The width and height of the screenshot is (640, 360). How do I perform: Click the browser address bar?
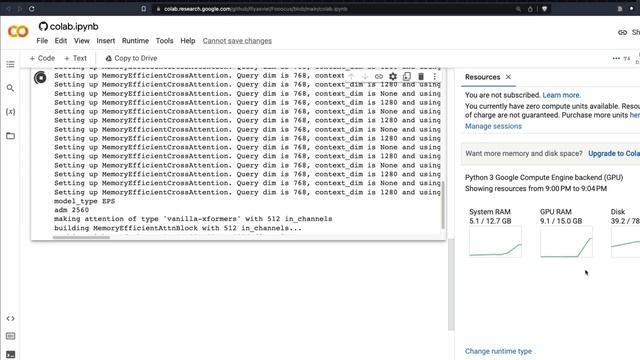pos(331,9)
